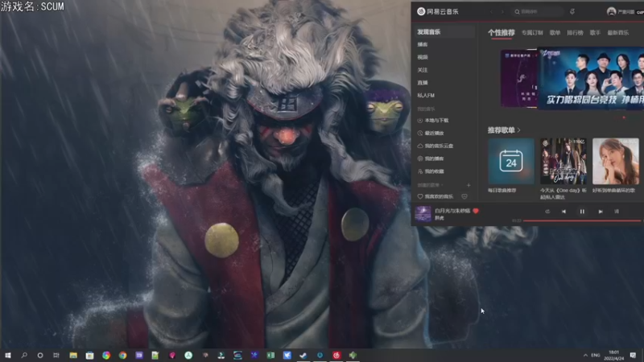The width and height of the screenshot is (644, 362).
Task: Switch to 专属定制 tab
Action: pyautogui.click(x=532, y=32)
